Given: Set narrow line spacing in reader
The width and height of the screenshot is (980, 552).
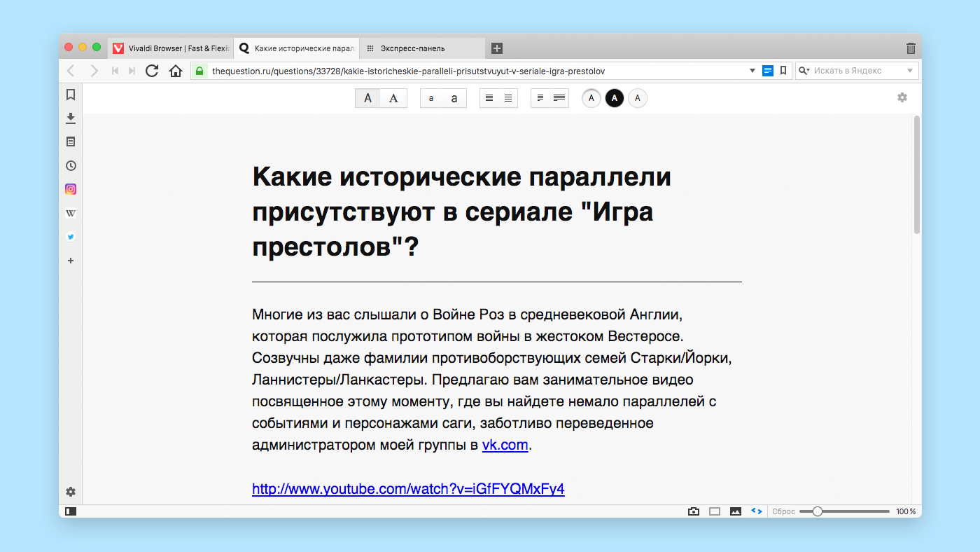Looking at the screenshot, I should coord(489,99).
